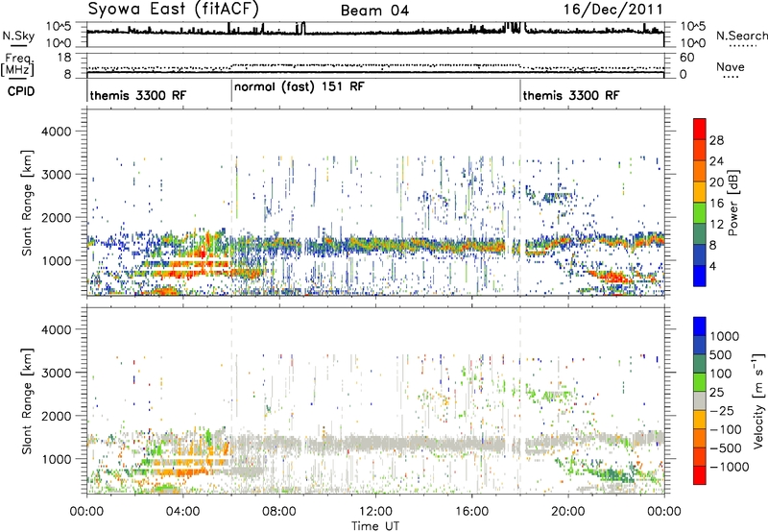Image resolution: width=768 pixels, height=532 pixels.
Task: Click the '18' tick on frequency axis
Action: (x=63, y=58)
